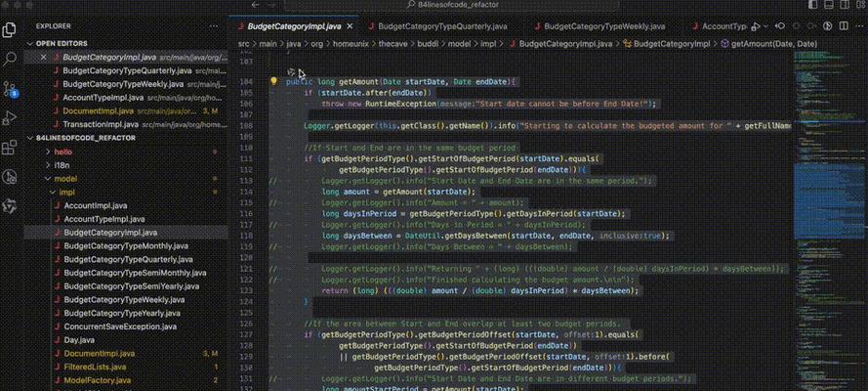The height and width of the screenshot is (391, 868).
Task: Switch to BudgetCategoryTypeWeekly.java editor tab
Action: (604, 26)
